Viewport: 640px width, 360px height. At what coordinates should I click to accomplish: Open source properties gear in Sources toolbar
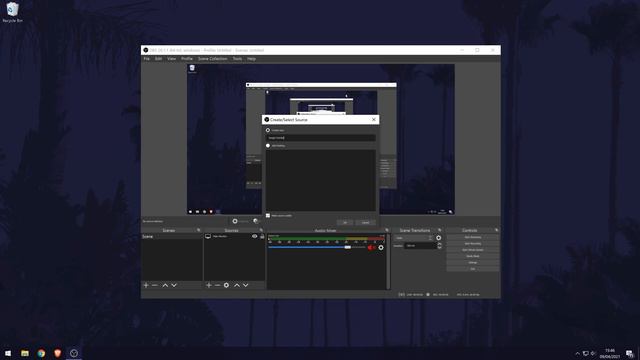pos(227,285)
